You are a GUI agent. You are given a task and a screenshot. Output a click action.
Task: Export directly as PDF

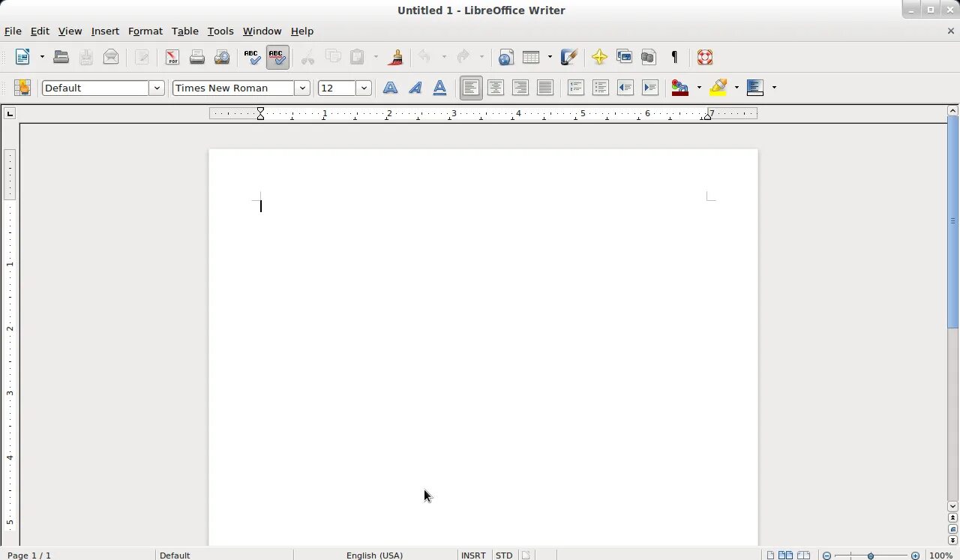tap(172, 57)
